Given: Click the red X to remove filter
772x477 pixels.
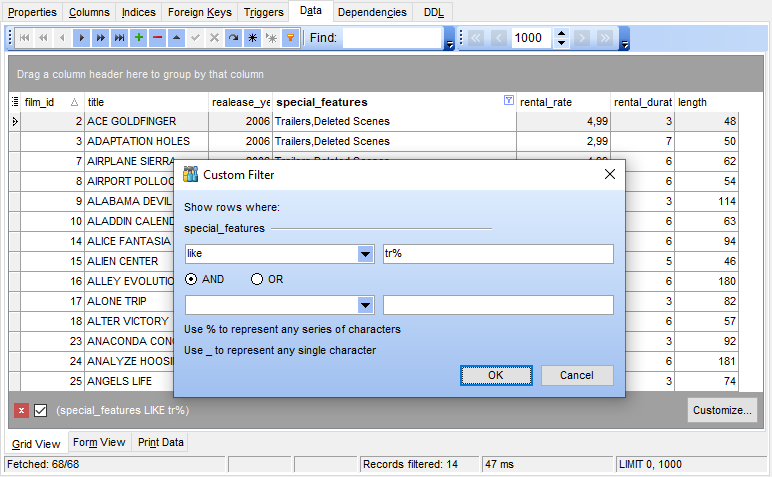Looking at the screenshot, I should [22, 410].
